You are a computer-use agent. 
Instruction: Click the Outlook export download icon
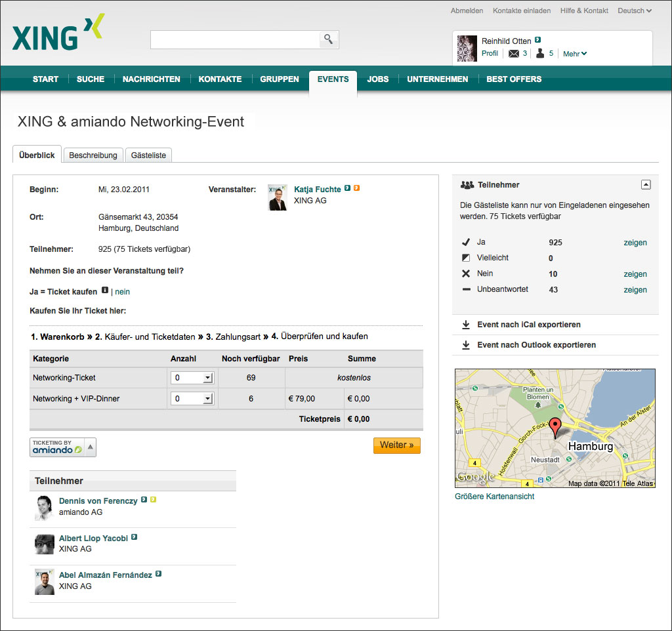click(466, 345)
